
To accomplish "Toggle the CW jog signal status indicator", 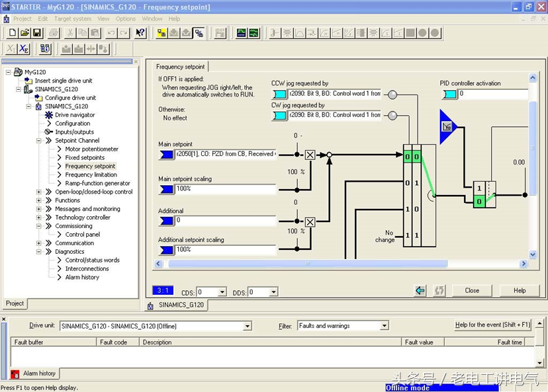I will pyautogui.click(x=392, y=116).
